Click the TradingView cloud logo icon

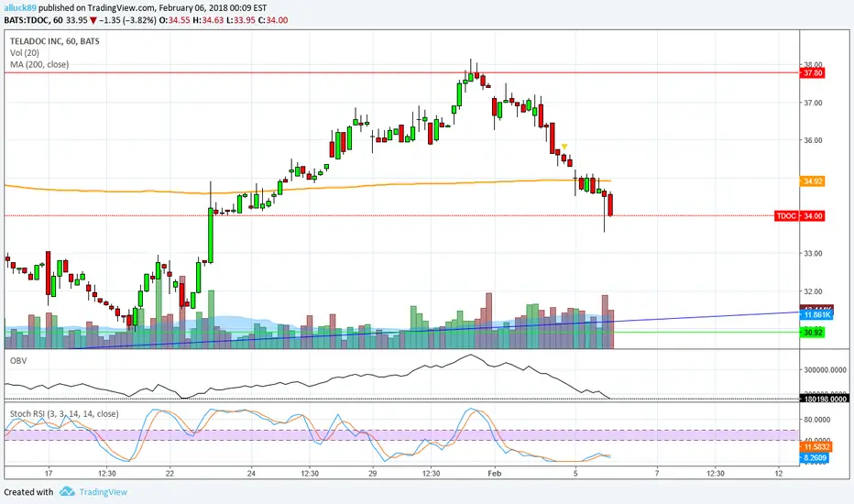tap(67, 491)
